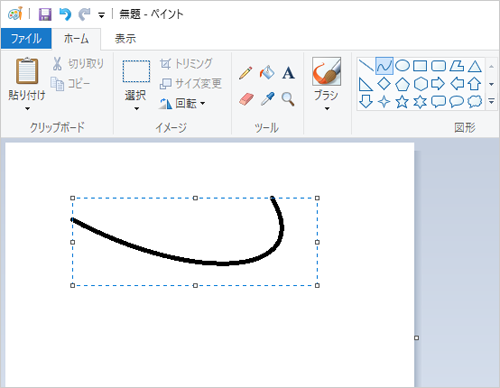Open the Quick Access Toolbar customize arrow

coord(101,15)
